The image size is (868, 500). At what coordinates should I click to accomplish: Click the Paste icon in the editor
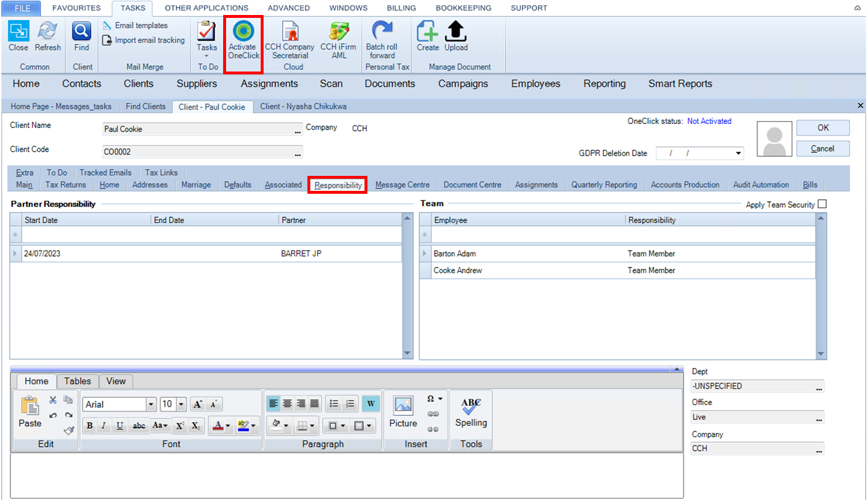pyautogui.click(x=29, y=412)
